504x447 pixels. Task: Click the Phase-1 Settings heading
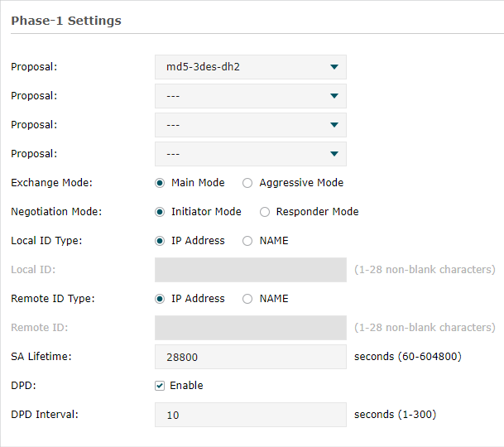click(x=66, y=21)
